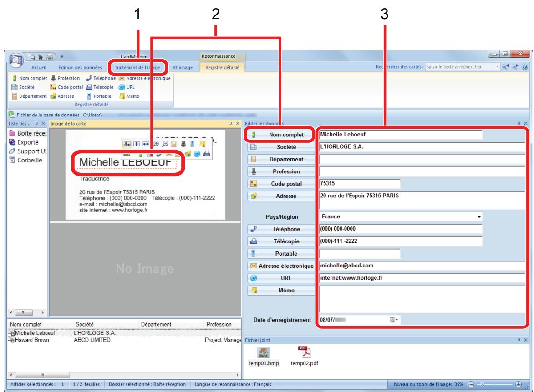
Task: Click the search cards text field
Action: (460, 67)
